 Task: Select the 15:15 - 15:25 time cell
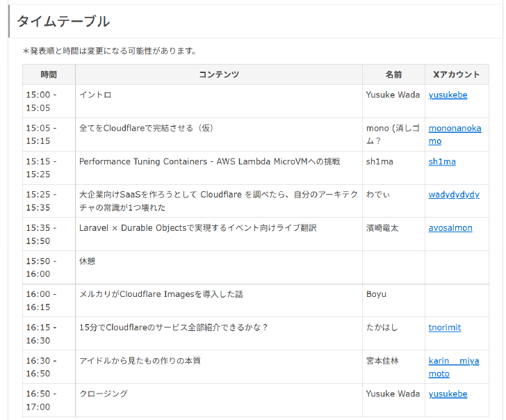[x=49, y=168]
